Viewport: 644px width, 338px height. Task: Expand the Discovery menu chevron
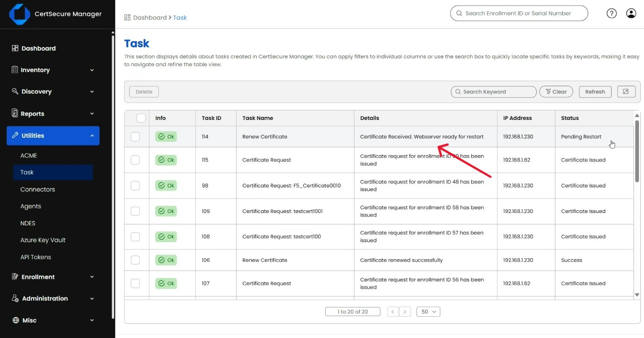click(92, 92)
